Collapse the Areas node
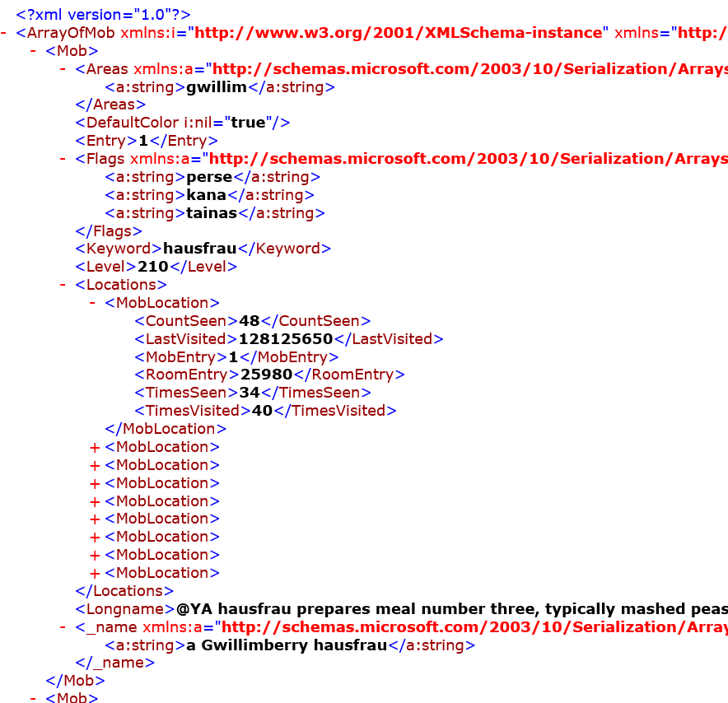The width and height of the screenshot is (728, 703). 63,69
